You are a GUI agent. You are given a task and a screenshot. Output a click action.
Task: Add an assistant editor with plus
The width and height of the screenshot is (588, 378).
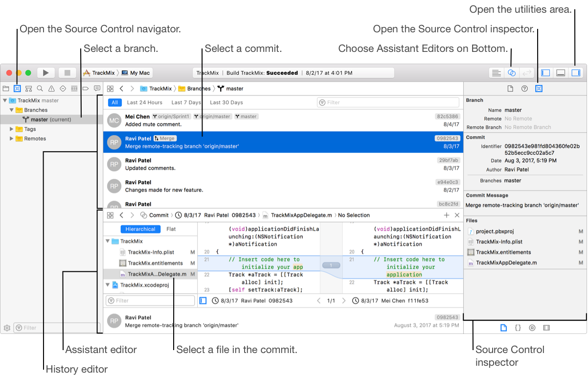coord(446,215)
